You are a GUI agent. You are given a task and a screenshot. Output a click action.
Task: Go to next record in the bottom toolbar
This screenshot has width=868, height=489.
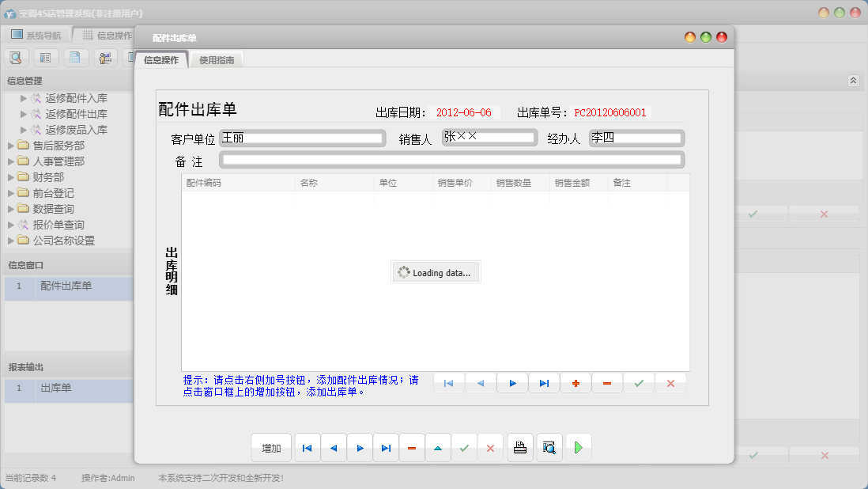click(x=360, y=448)
